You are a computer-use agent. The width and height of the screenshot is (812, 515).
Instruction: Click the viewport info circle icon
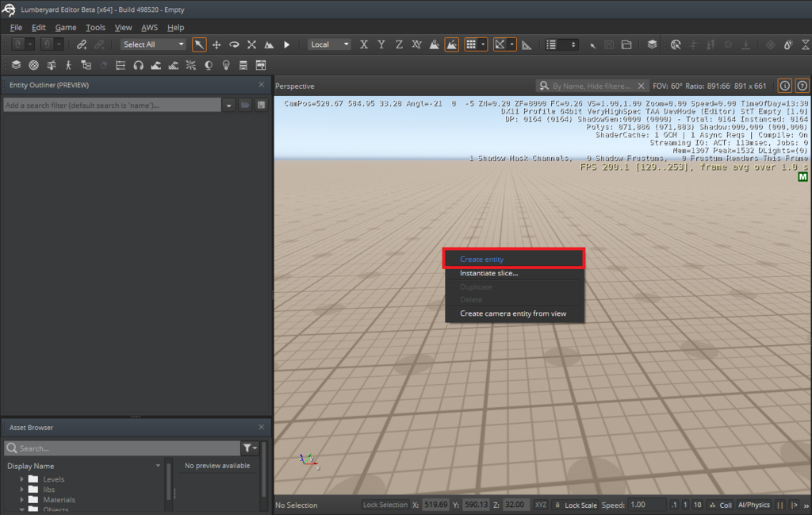pos(785,86)
